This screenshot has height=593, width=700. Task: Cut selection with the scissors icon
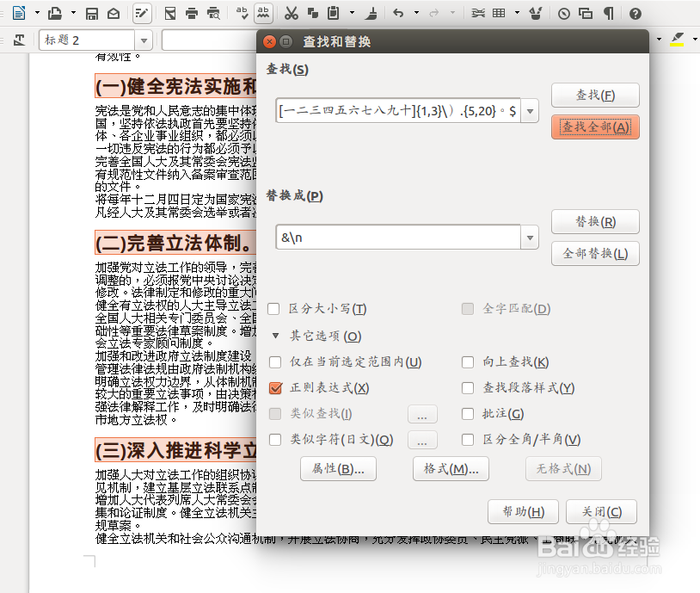(291, 14)
